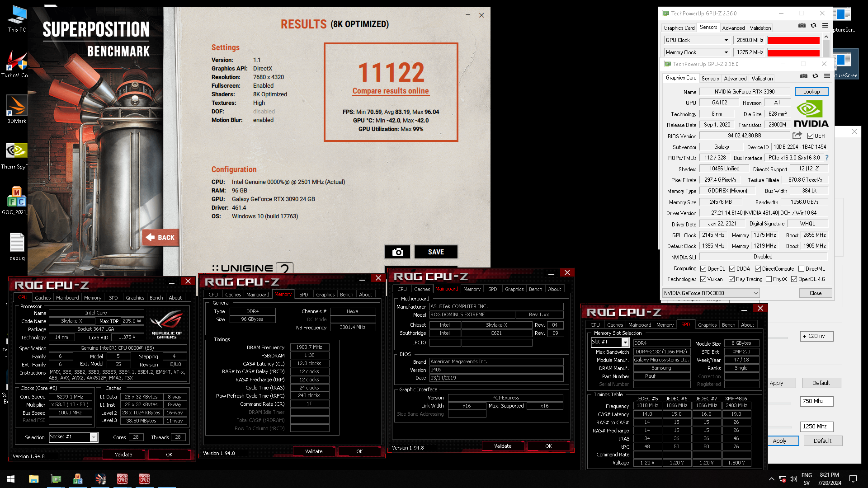Click the refresh icon in the GPU-Z Sensors window
The width and height of the screenshot is (868, 488).
[x=813, y=26]
